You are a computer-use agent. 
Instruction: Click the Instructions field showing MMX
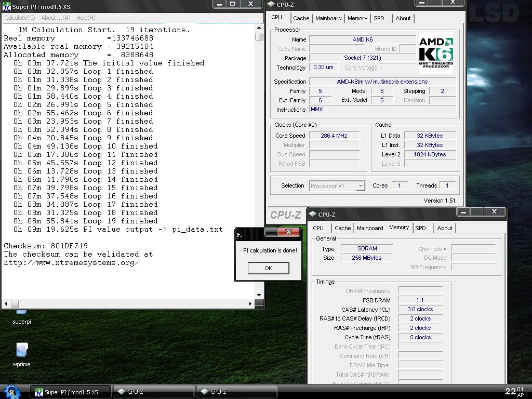pyautogui.click(x=382, y=109)
